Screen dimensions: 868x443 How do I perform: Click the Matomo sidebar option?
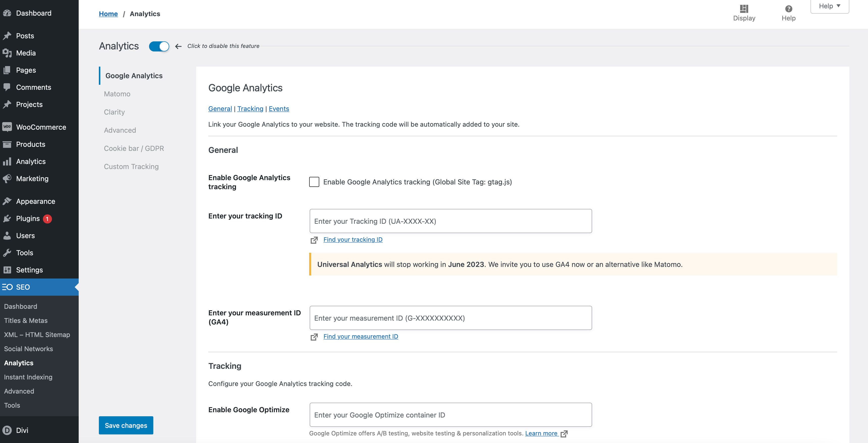[x=117, y=94]
